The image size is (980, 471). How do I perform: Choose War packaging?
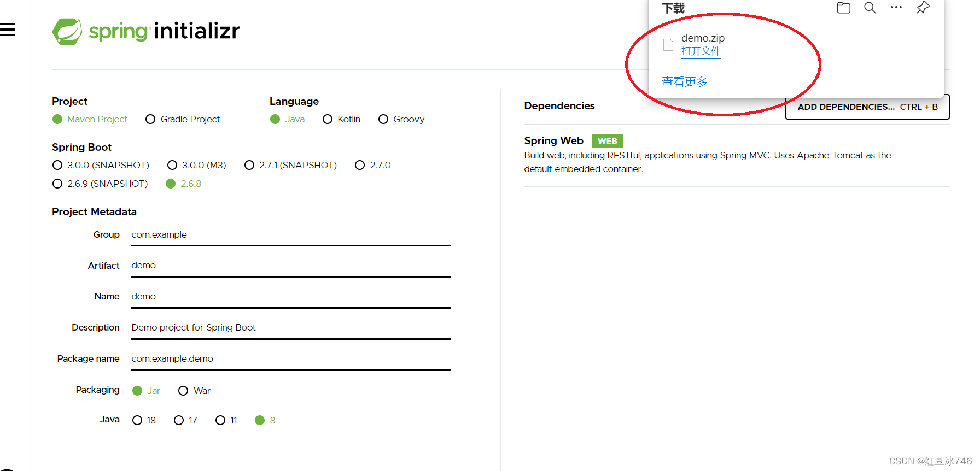pyautogui.click(x=194, y=391)
